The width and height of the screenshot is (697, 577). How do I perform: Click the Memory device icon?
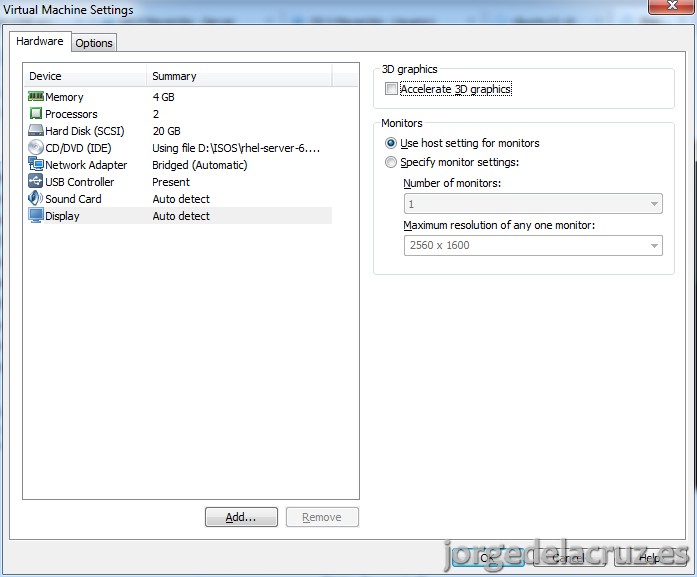(36, 96)
